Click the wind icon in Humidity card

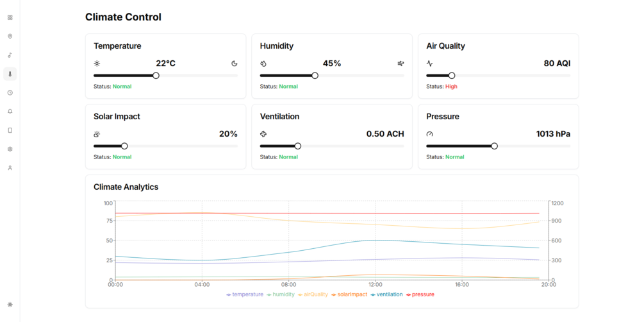tap(400, 64)
